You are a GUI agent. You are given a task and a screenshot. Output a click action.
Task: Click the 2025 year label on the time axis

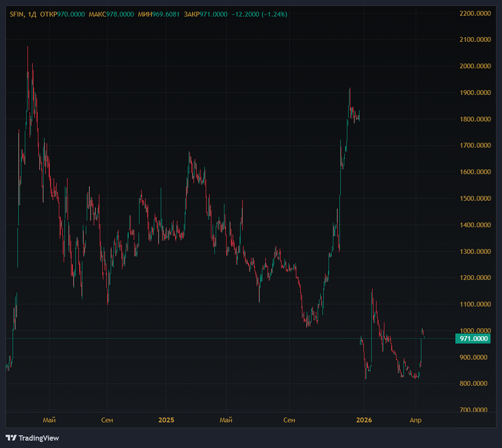[166, 419]
